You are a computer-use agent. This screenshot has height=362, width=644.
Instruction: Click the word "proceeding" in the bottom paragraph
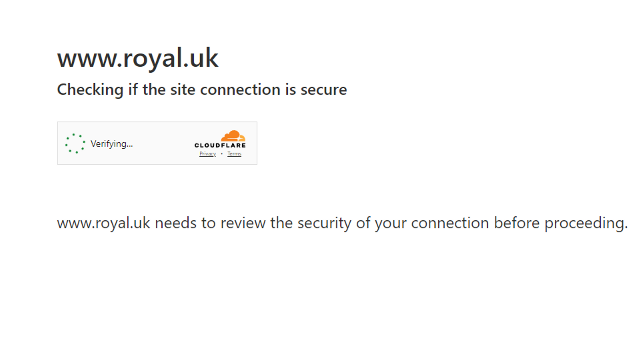coord(586,223)
